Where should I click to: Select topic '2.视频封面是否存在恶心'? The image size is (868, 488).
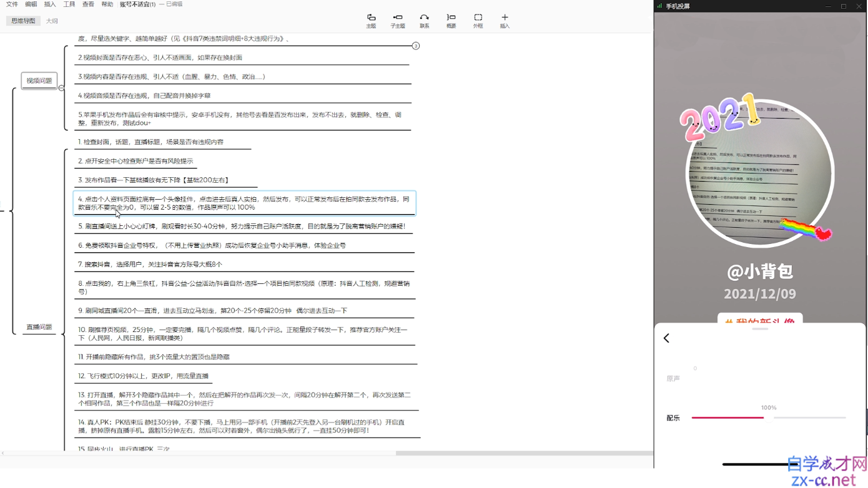(160, 57)
